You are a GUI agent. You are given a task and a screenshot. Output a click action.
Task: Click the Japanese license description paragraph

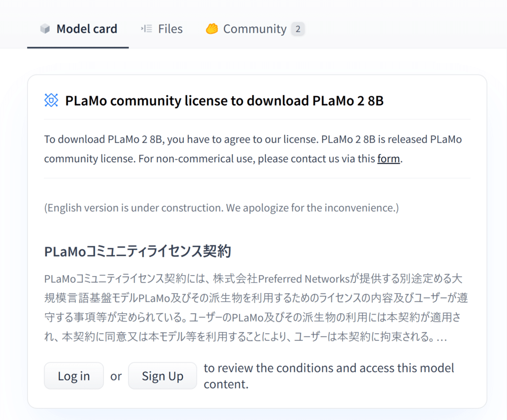click(256, 308)
